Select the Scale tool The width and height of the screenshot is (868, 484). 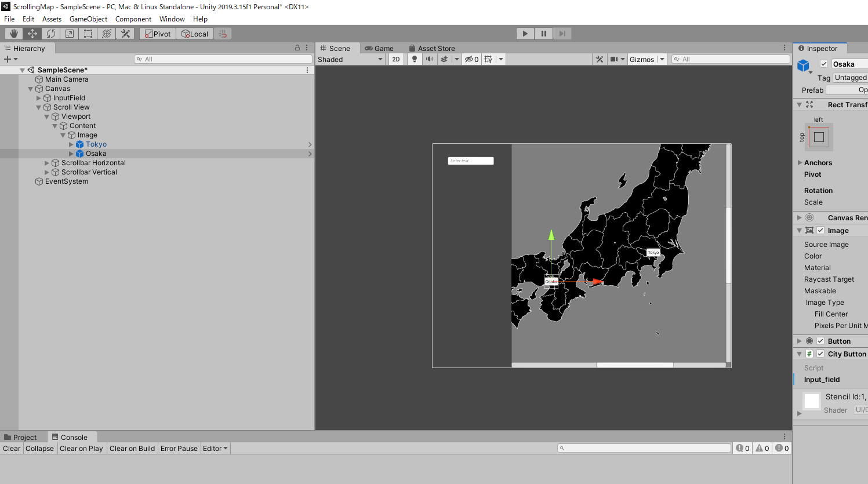(70, 34)
